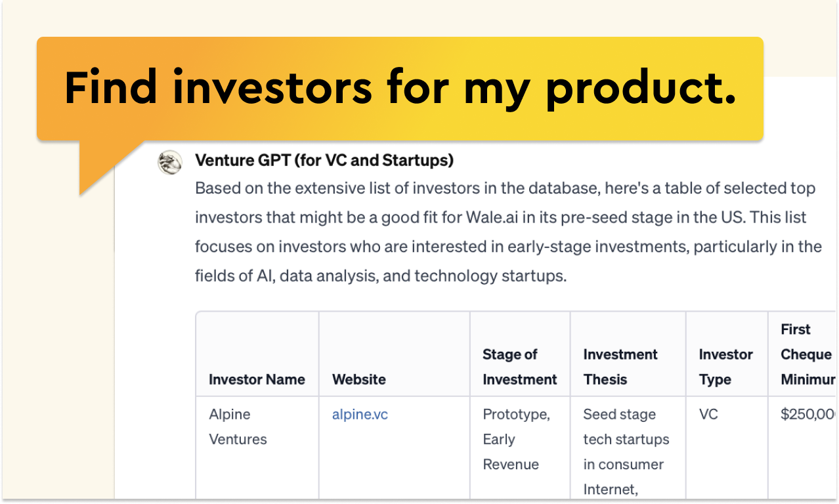839x504 pixels.
Task: Click the Venture GPT avatar icon
Action: (x=170, y=162)
